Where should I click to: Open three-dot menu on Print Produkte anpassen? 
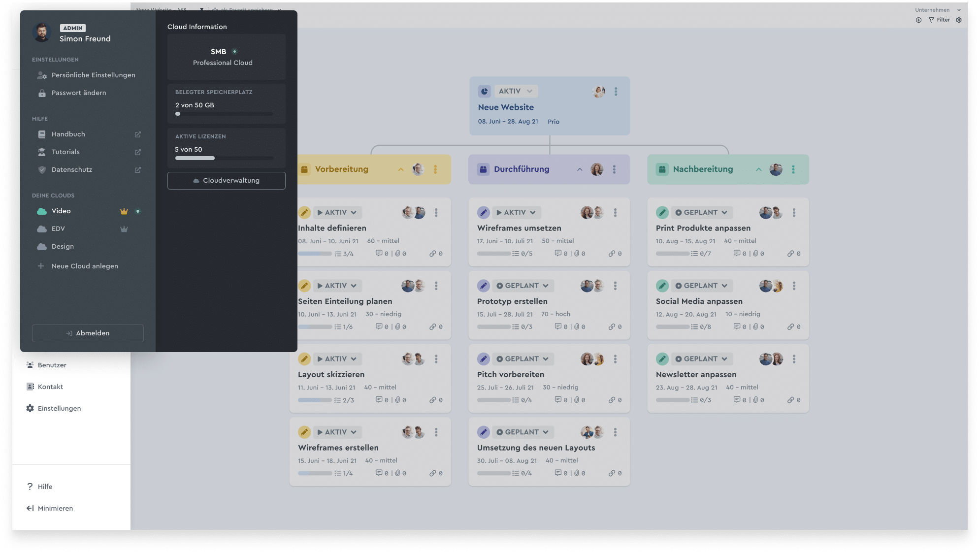tap(794, 213)
